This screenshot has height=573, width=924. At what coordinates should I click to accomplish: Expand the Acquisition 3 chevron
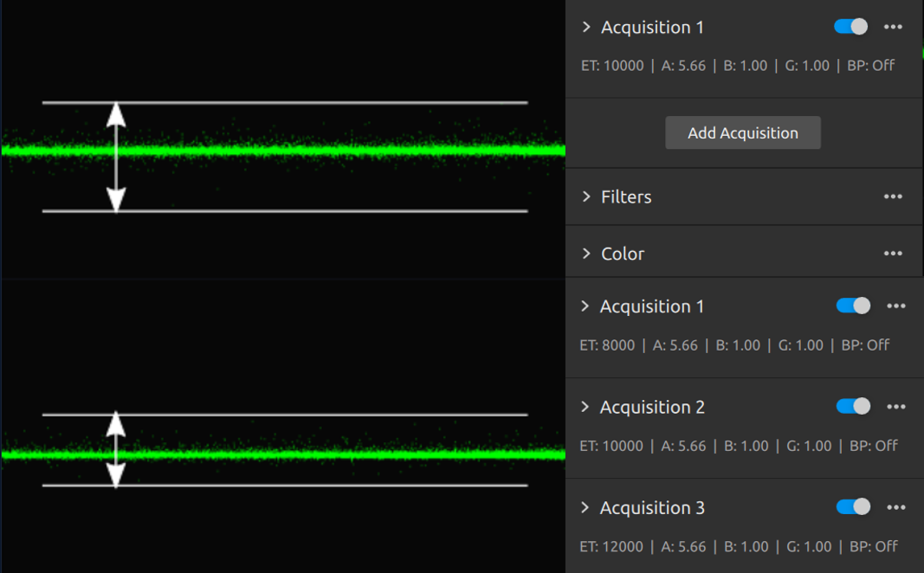[x=585, y=507]
